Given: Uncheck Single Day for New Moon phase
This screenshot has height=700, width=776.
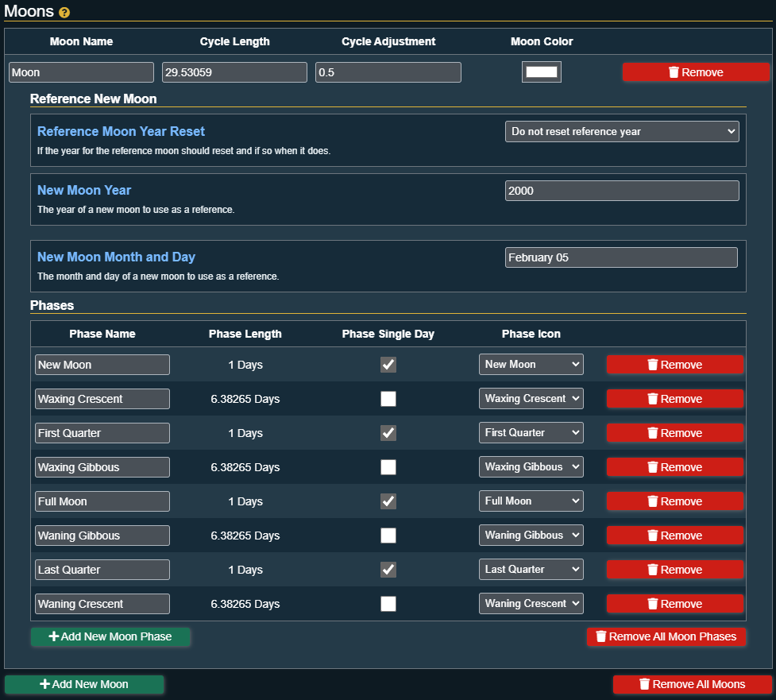Looking at the screenshot, I should [388, 365].
